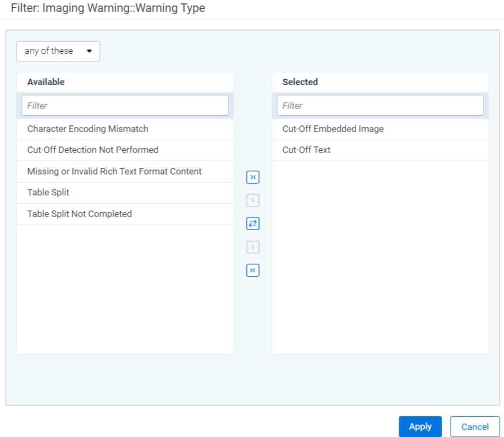The width and height of the screenshot is (504, 437).
Task: Choose Missing or Invalid Rich Text Format Content
Action: tap(125, 172)
